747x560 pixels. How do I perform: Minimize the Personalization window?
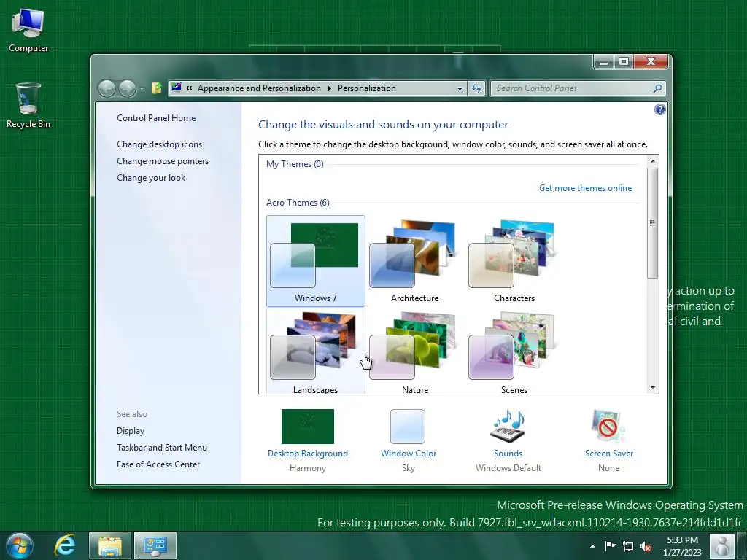coord(603,62)
